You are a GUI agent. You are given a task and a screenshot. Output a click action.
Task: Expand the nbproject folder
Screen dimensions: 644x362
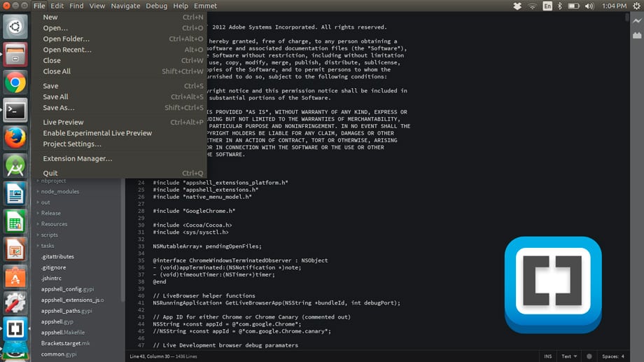[x=53, y=181]
